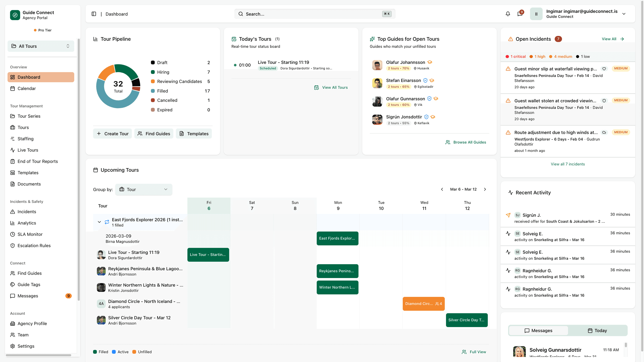Open the All Tours selector dropdown
Screen dimensions: 644x362
(41, 46)
